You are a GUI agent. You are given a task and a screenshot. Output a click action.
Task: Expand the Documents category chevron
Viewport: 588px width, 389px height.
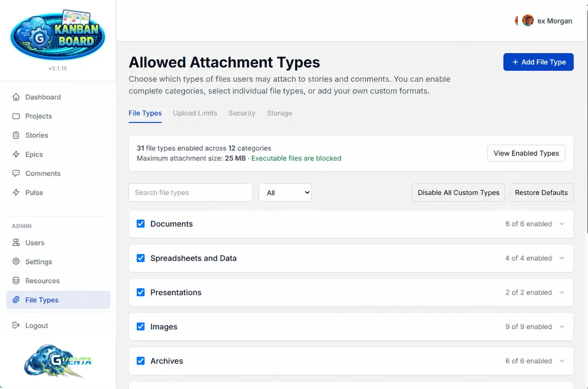coord(562,224)
